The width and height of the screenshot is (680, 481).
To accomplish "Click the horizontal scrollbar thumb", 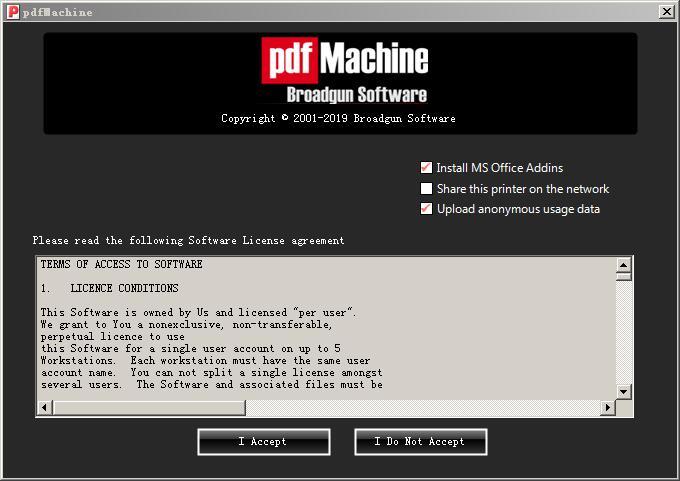I will click(x=149, y=407).
